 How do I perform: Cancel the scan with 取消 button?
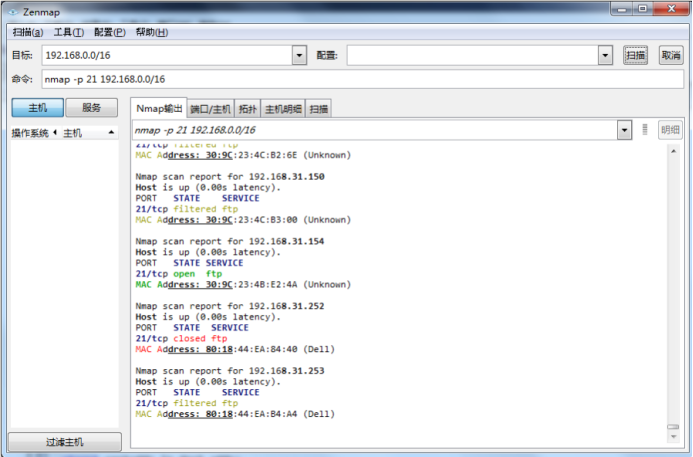[670, 55]
